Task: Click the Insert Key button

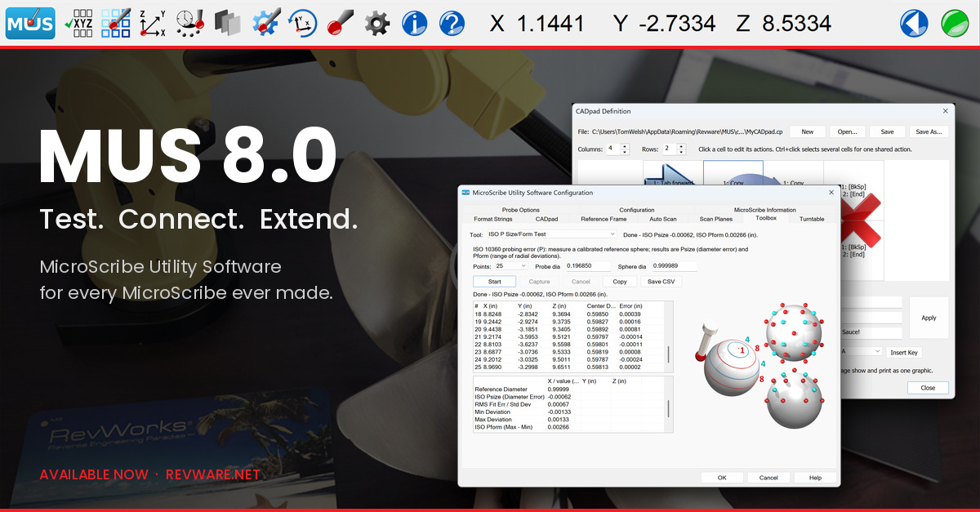Action: [x=904, y=352]
